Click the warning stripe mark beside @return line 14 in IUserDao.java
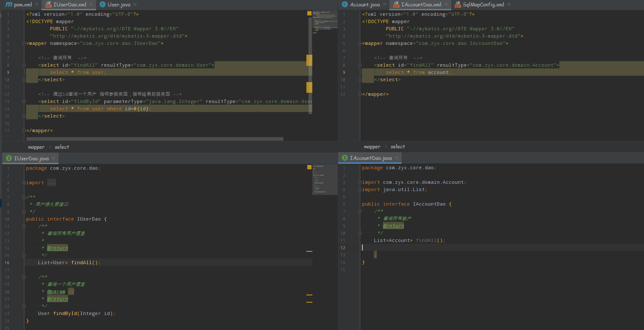Screen dimensions: 644x330 point(309,251)
